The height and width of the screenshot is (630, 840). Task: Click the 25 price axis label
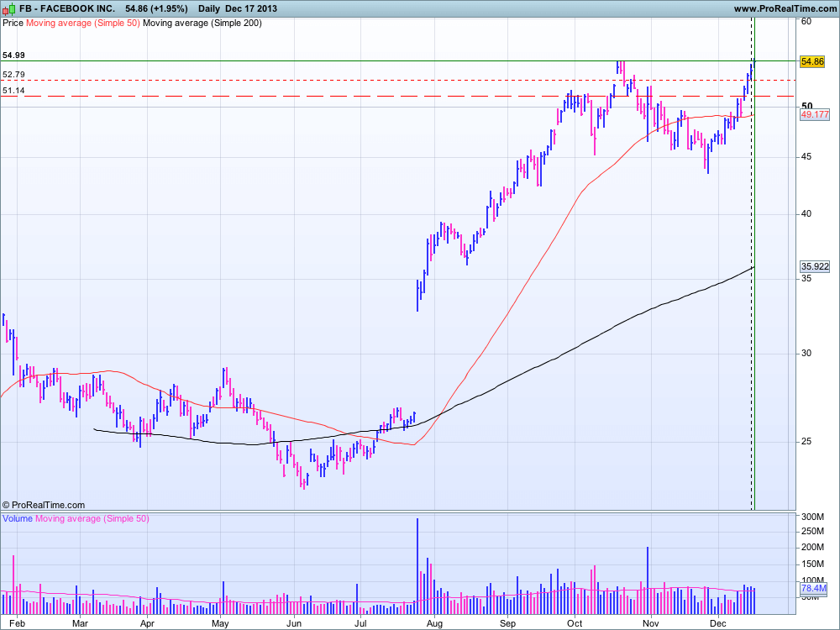806,442
